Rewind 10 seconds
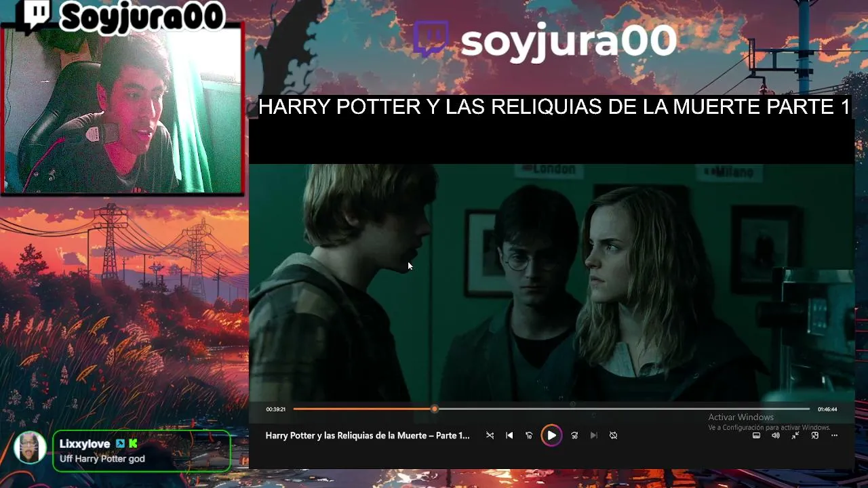This screenshot has height=488, width=868. coord(529,435)
